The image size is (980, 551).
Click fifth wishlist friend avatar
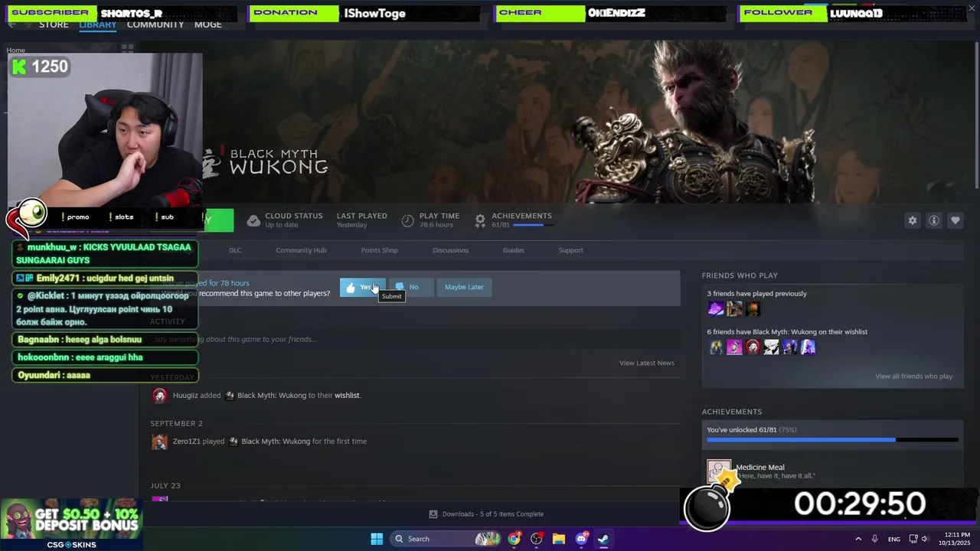click(x=789, y=347)
